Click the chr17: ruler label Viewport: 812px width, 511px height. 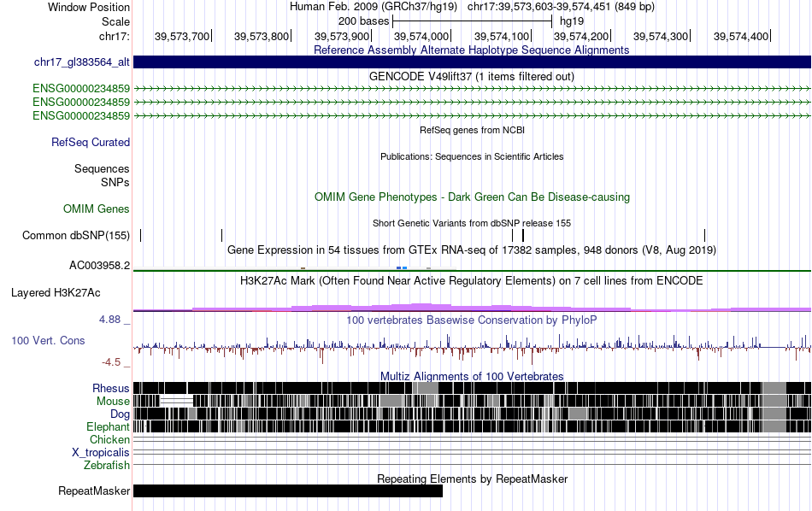(115, 36)
